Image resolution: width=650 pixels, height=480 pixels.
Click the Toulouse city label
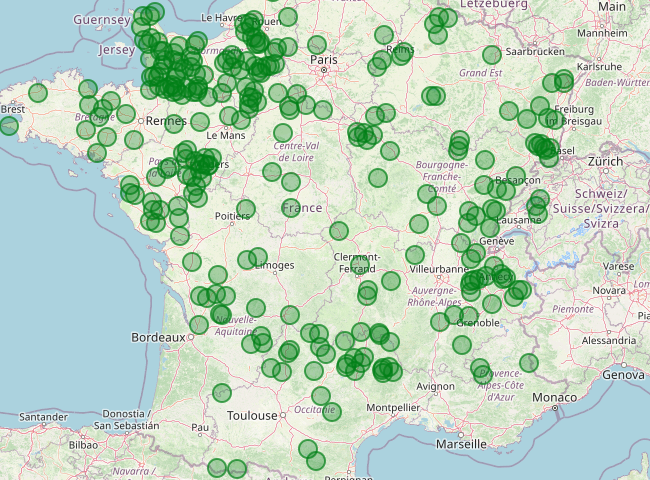(251, 415)
